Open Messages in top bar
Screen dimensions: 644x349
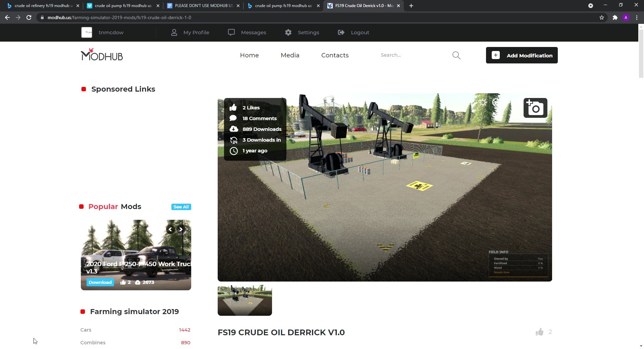(247, 33)
